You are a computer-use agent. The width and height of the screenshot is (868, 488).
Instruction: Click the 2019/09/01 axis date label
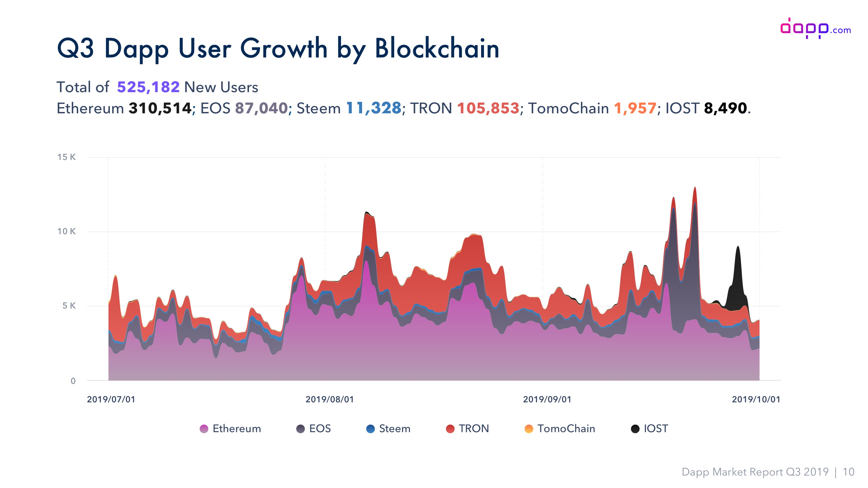[547, 399]
